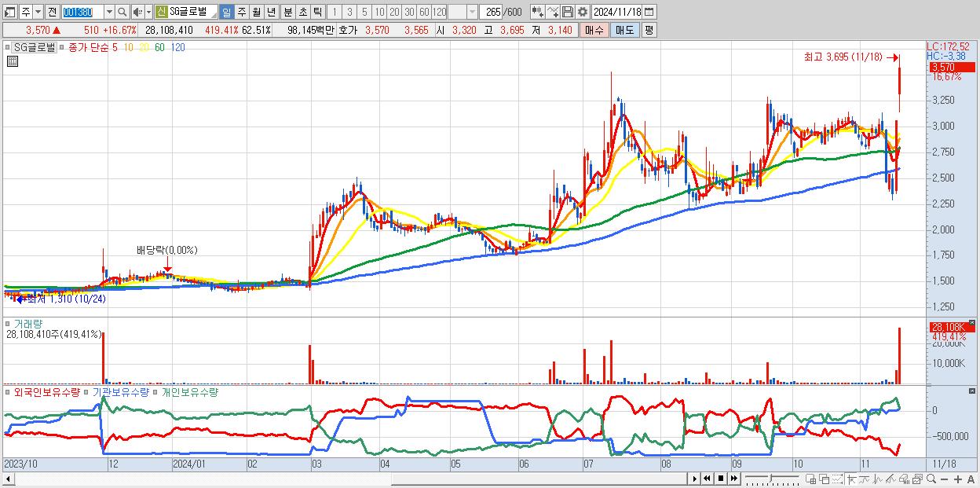Click the horizontal scrollbar right arrow

click(694, 479)
